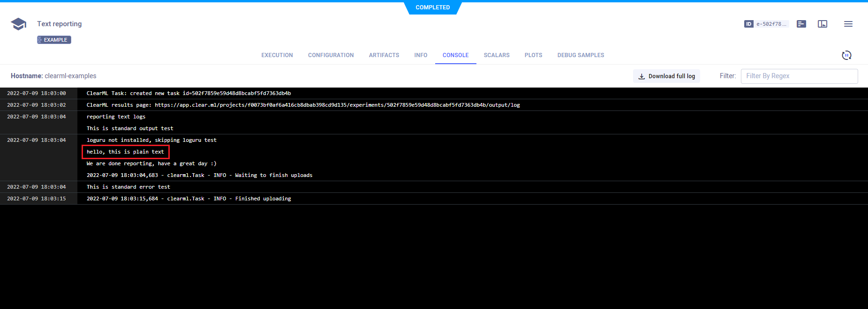Click the ID badge icon
868x309 pixels.
(749, 24)
